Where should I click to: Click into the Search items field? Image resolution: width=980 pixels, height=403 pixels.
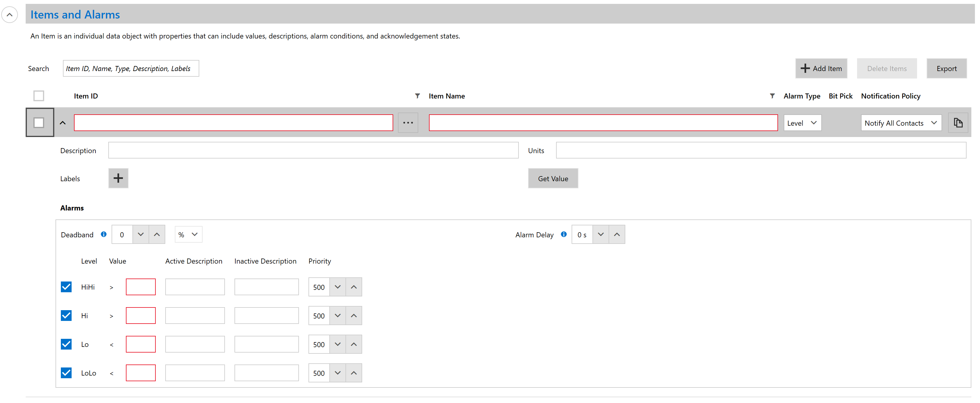pos(130,68)
